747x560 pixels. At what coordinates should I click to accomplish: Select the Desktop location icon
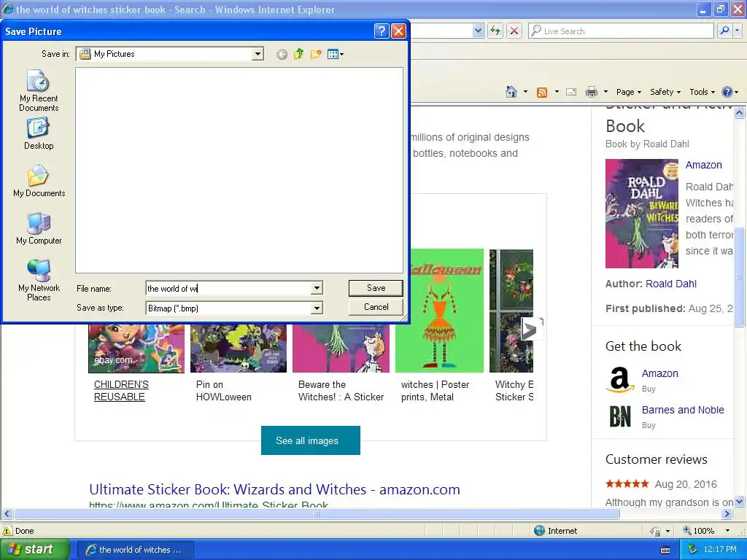click(39, 134)
